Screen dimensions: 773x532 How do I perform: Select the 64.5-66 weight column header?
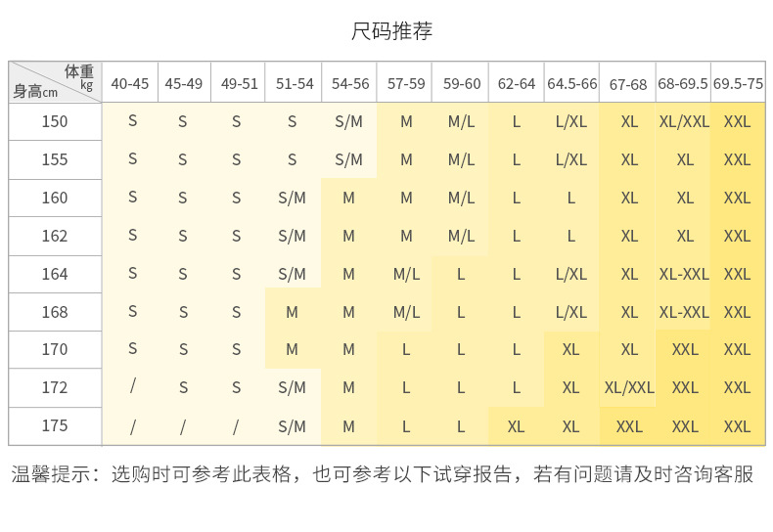pyautogui.click(x=571, y=84)
